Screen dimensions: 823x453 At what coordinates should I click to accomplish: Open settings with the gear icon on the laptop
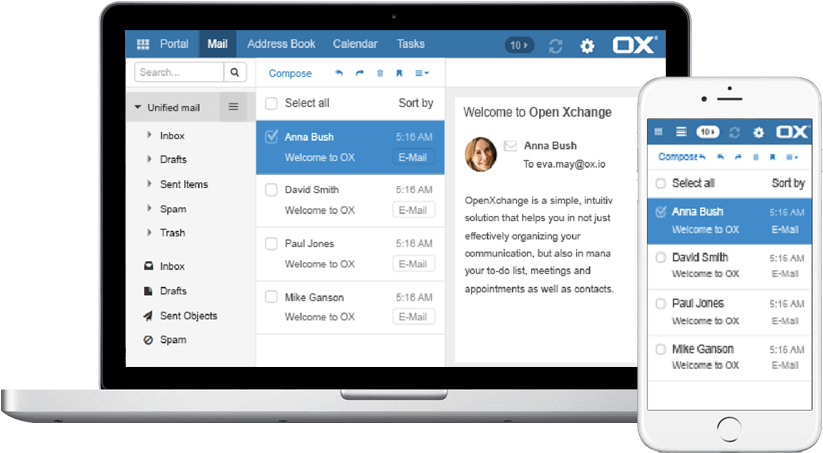coord(587,46)
